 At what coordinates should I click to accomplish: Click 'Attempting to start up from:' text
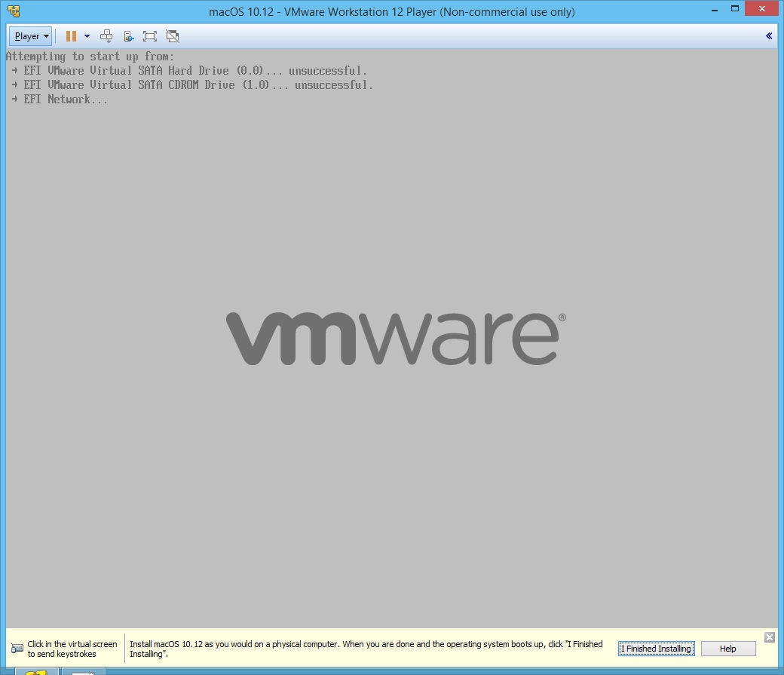click(x=90, y=57)
